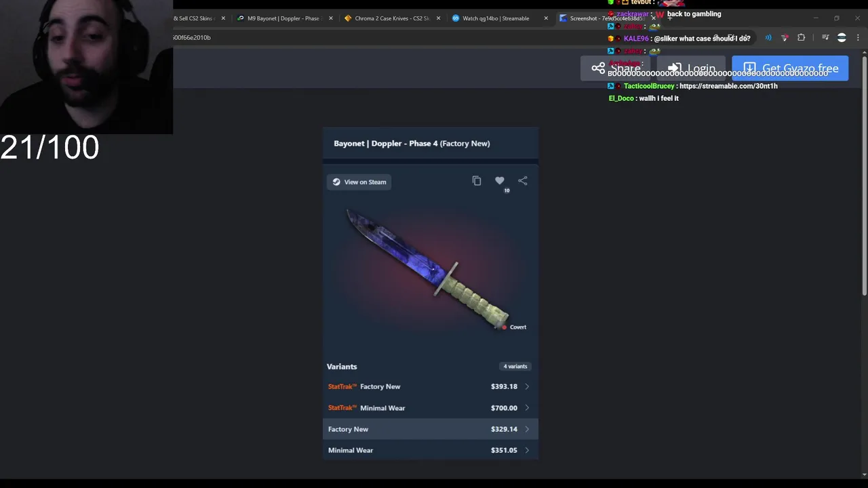868x488 pixels.
Task: Click the Bayonet Doppler knife image
Action: [427, 270]
